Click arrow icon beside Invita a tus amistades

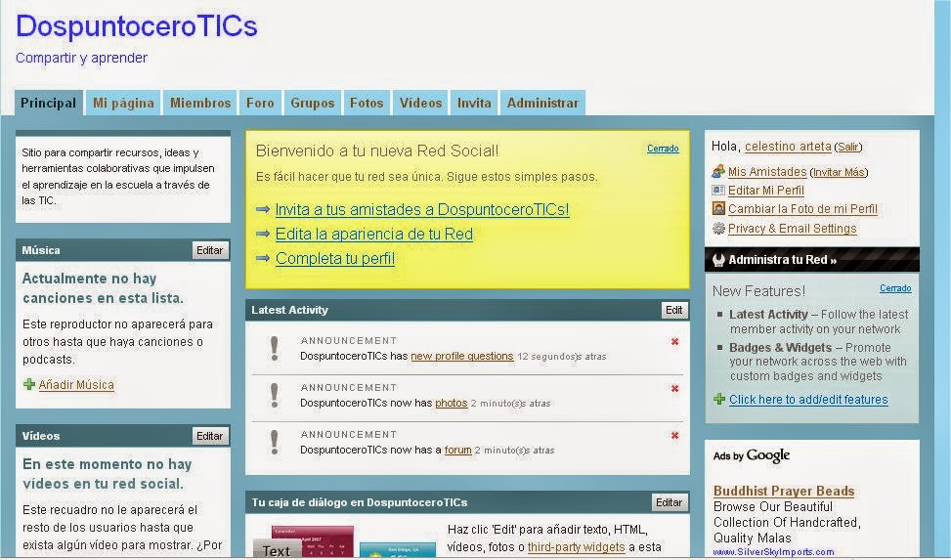263,209
